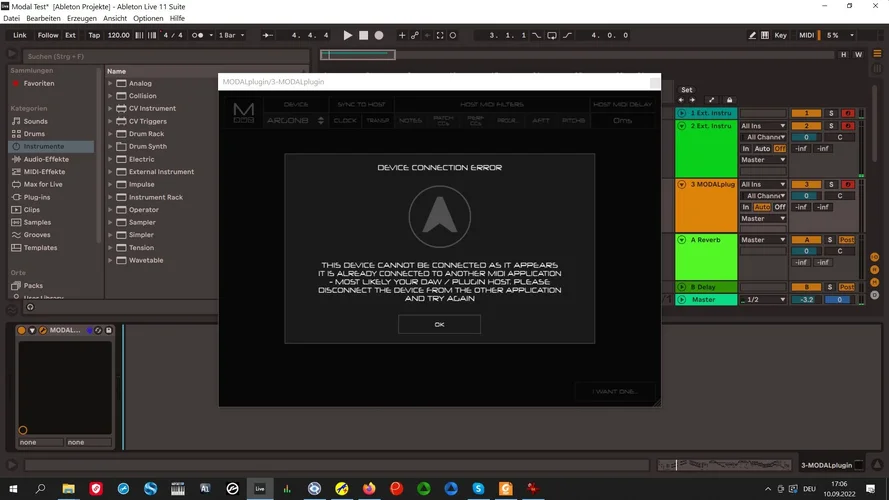Open the 1 Bar quantization dropdown
Image resolution: width=889 pixels, height=500 pixels.
click(231, 35)
